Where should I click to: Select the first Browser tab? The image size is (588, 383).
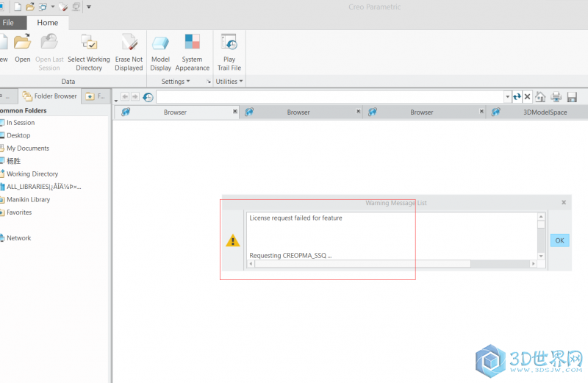pyautogui.click(x=175, y=112)
